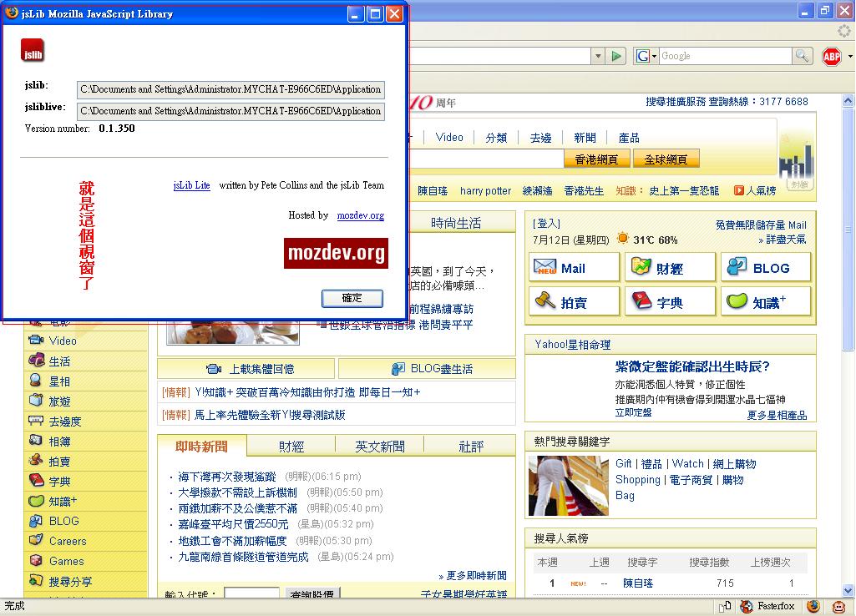The height and width of the screenshot is (616, 856).
Task: Click the Adblock Plus ABP toolbar icon
Action: click(x=831, y=56)
